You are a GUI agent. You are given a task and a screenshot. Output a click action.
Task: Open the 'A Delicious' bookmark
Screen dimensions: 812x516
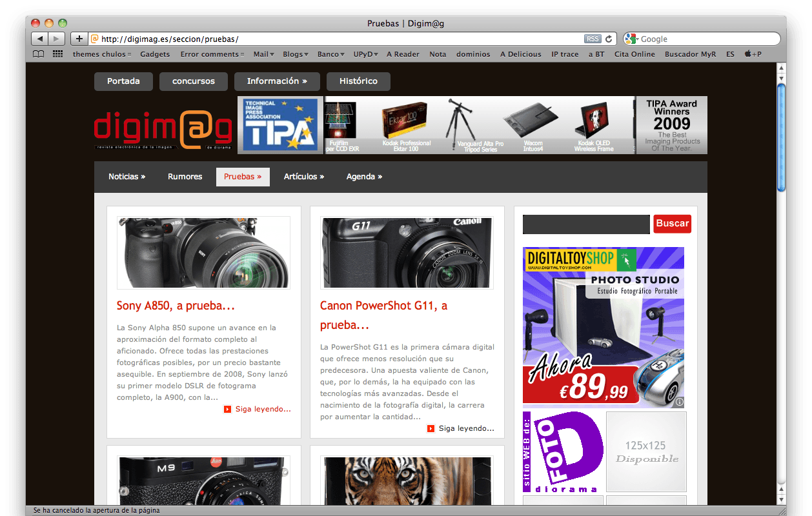click(x=521, y=54)
